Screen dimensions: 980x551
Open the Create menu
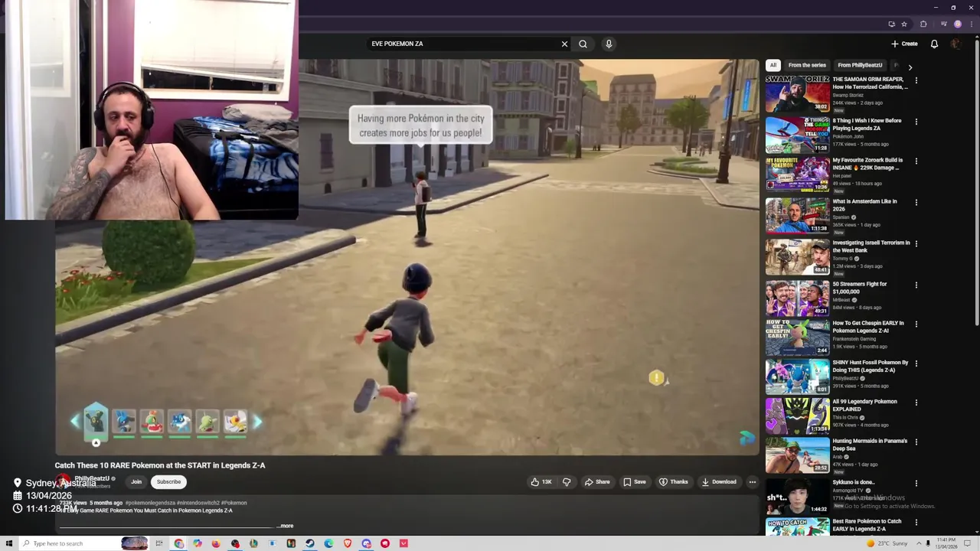pos(904,44)
